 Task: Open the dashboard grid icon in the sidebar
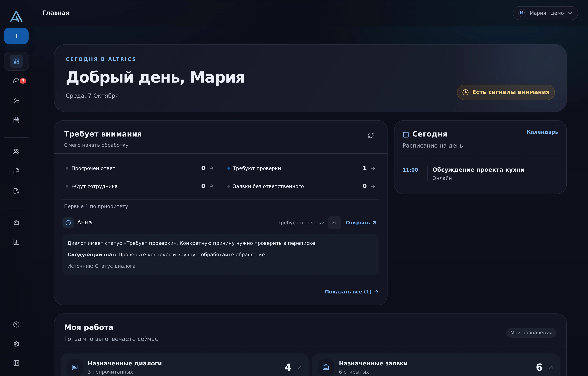pos(16,61)
